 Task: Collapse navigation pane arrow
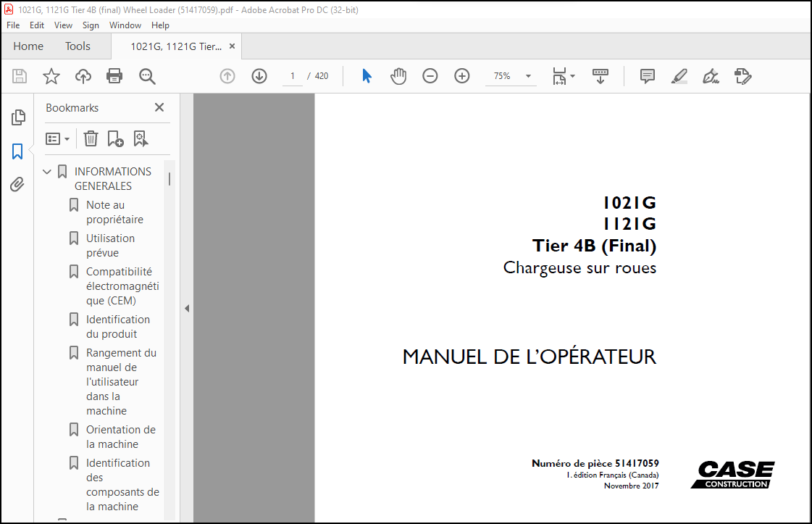tap(187, 309)
